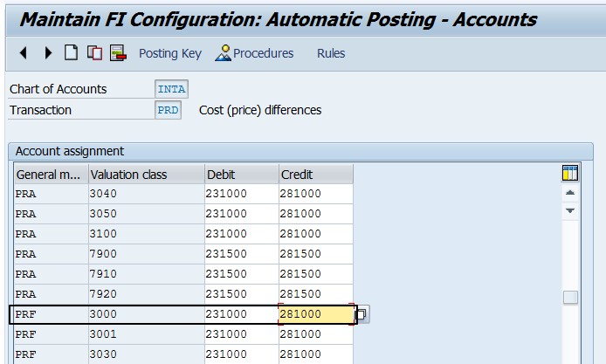
Task: Click valuation class 7900 cell
Action: pos(147,254)
